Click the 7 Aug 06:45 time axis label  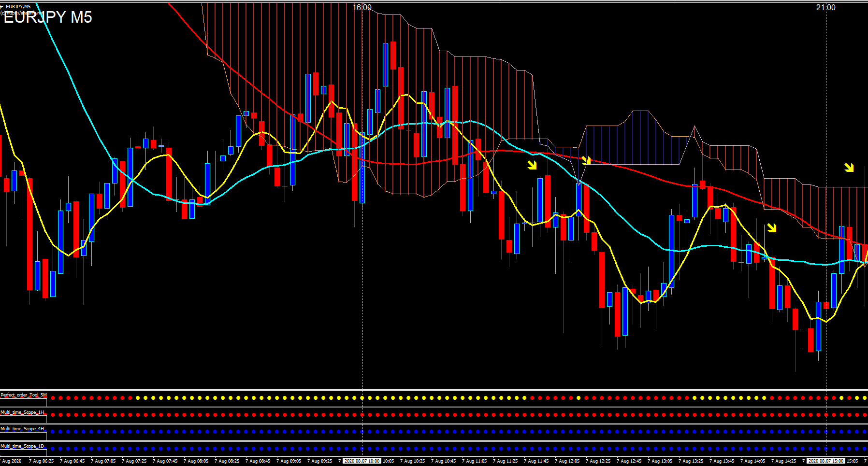pos(72,461)
